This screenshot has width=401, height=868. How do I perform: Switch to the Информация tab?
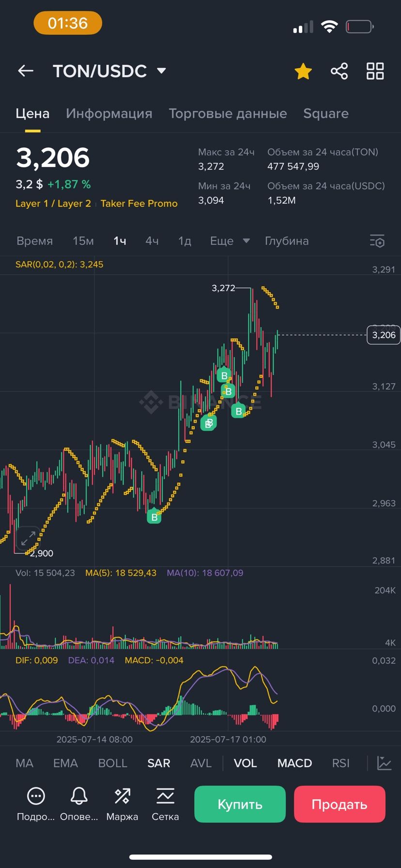[109, 113]
